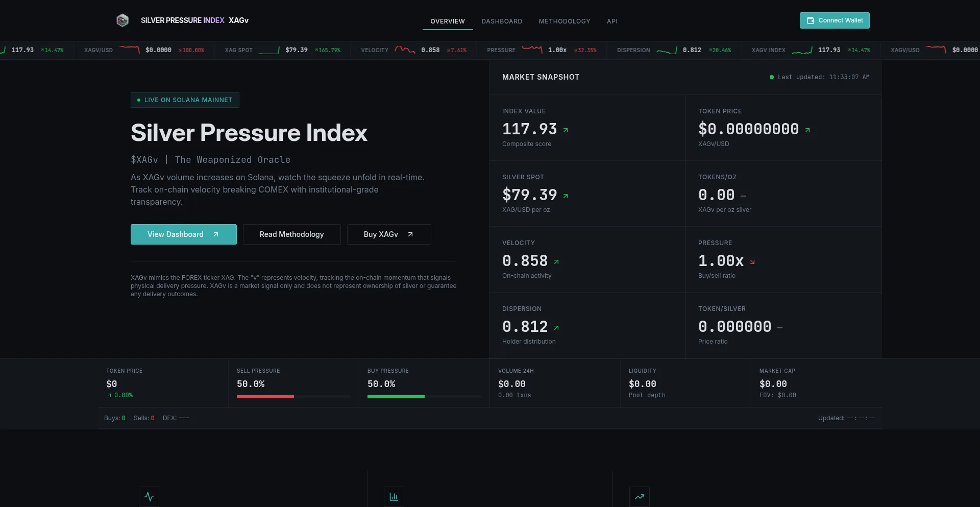Image resolution: width=980 pixels, height=507 pixels.
Task: Click the SILVER PRESSURE INDEX XAGv brand name
Action: tap(194, 20)
